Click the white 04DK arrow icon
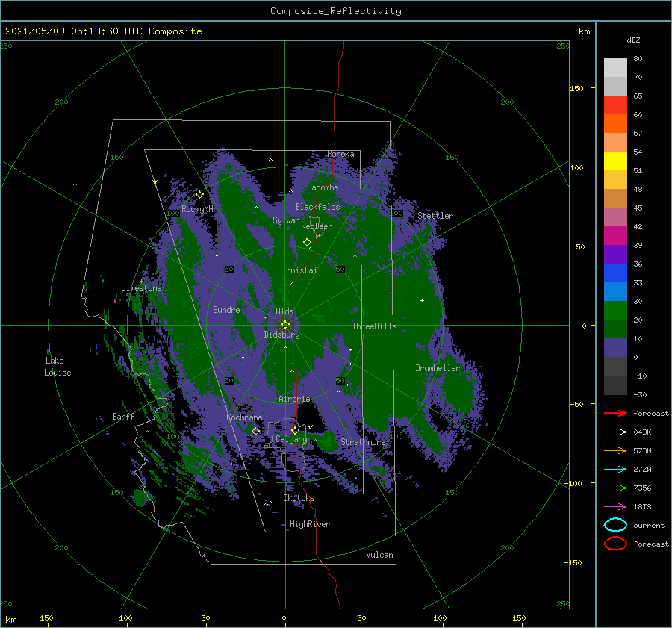 (x=615, y=432)
